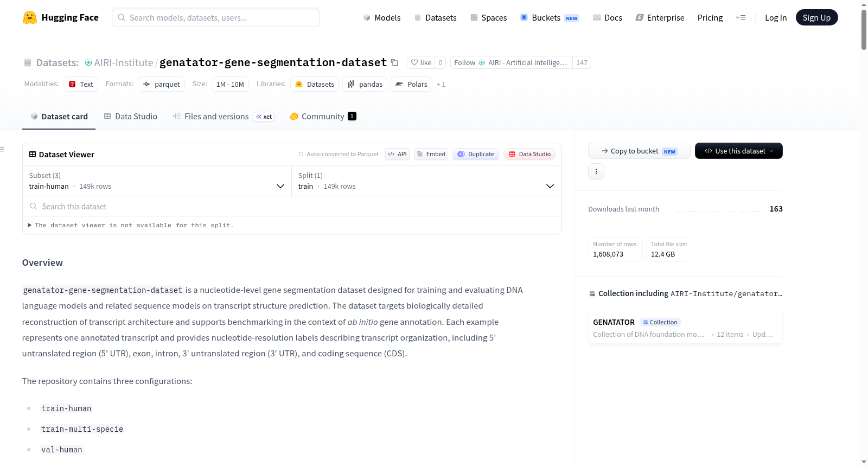Open the Subset train-human dropdown

[157, 181]
